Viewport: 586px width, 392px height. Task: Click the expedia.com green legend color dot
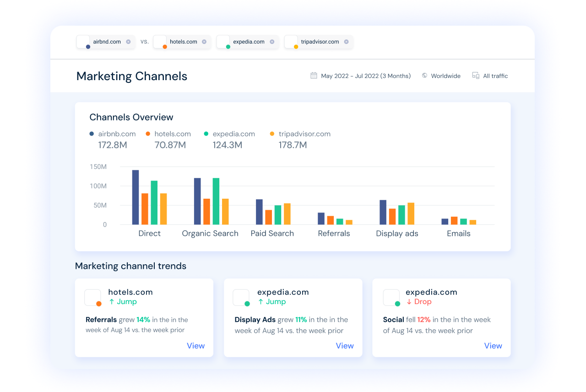[x=206, y=134]
